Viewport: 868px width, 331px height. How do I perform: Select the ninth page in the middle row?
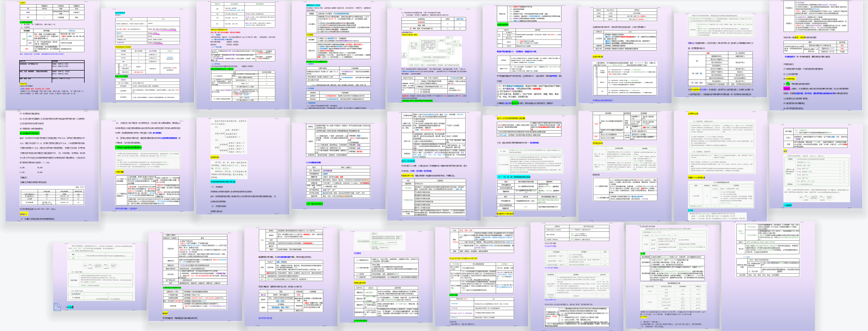[x=817, y=166]
